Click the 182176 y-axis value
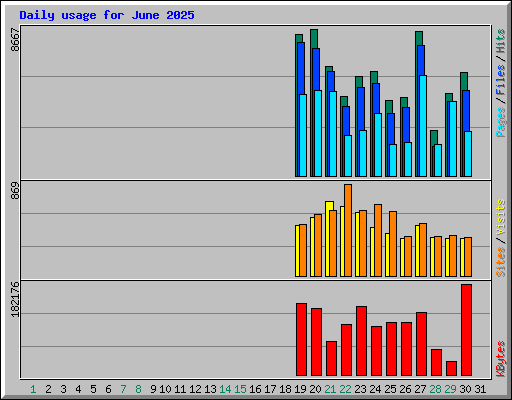This screenshot has height=400, width=512. point(15,299)
